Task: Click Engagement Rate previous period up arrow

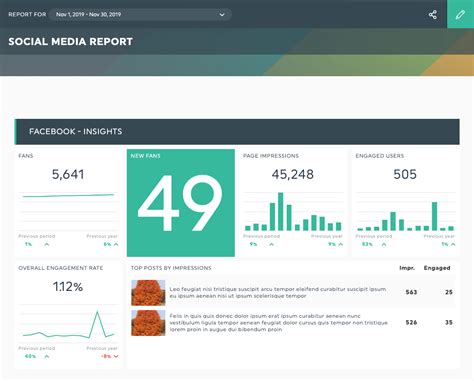Action: pos(47,356)
